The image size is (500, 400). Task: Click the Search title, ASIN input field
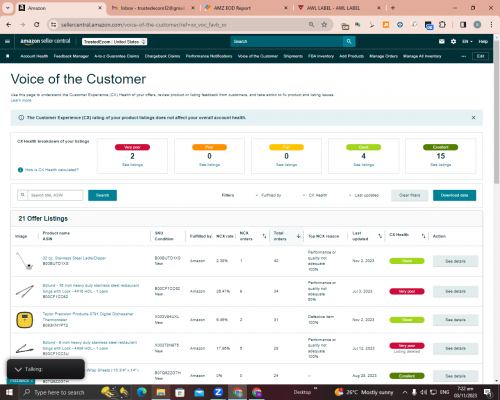pyautogui.click(x=55, y=195)
